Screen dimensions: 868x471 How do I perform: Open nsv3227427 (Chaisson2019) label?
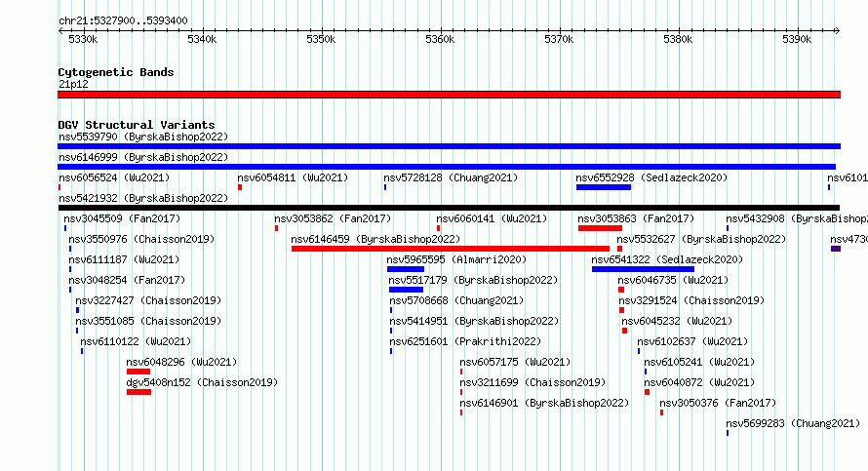(148, 300)
